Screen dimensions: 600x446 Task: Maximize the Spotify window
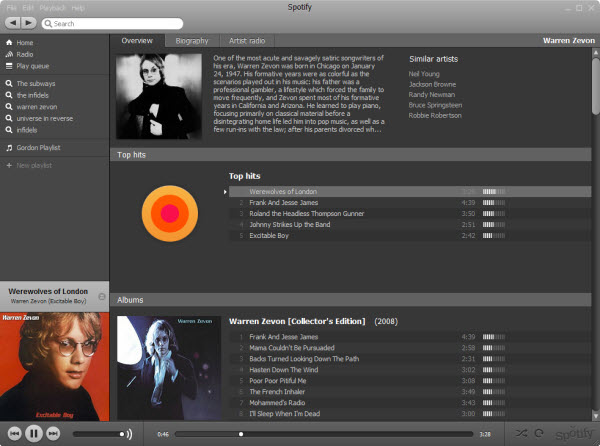tap(579, 8)
